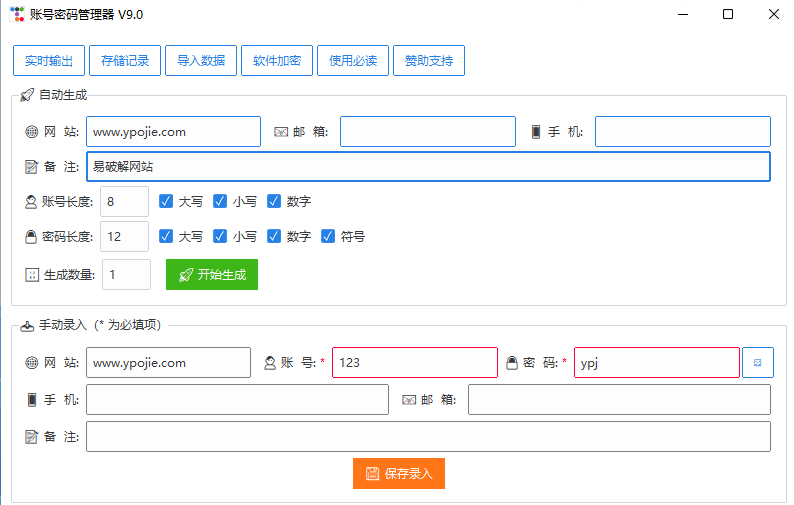Click the user icon beside 账号 field

270,363
